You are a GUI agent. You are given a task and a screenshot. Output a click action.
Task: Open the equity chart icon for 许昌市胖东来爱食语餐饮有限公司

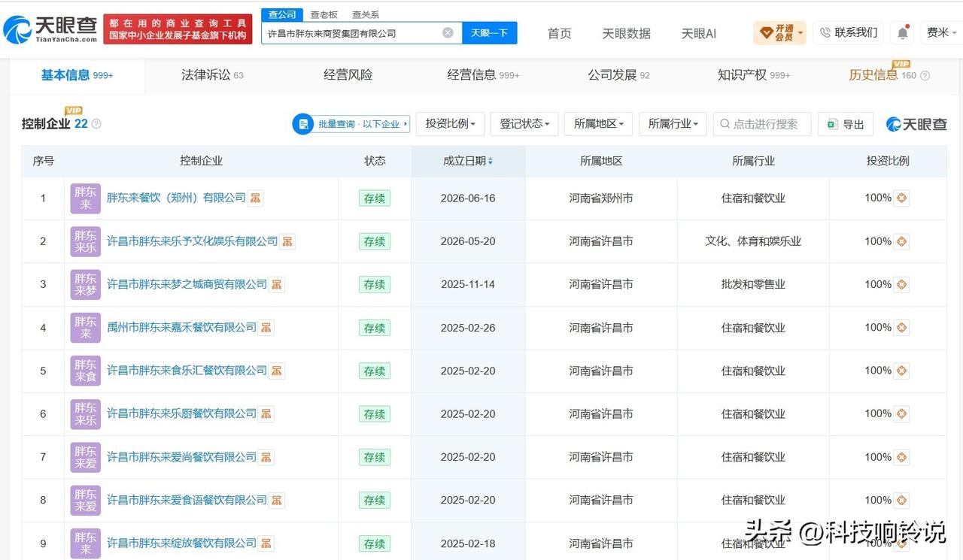pyautogui.click(x=277, y=500)
